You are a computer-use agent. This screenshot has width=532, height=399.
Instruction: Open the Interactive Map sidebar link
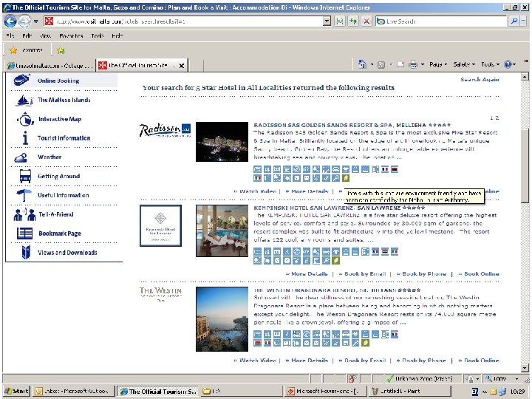click(x=60, y=119)
